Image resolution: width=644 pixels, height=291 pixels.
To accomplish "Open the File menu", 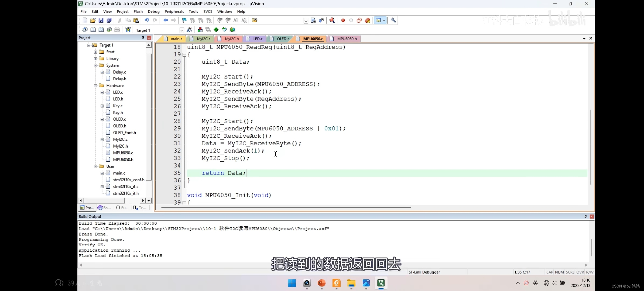I will click(83, 12).
